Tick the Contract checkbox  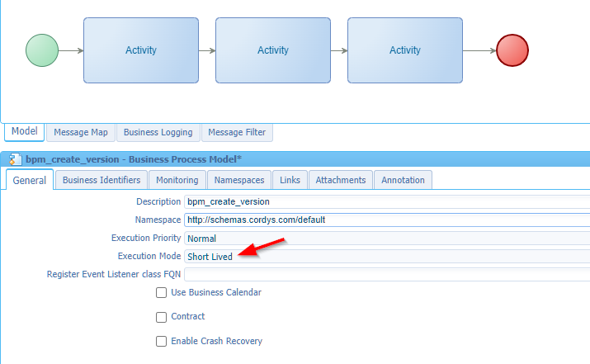[x=162, y=317]
